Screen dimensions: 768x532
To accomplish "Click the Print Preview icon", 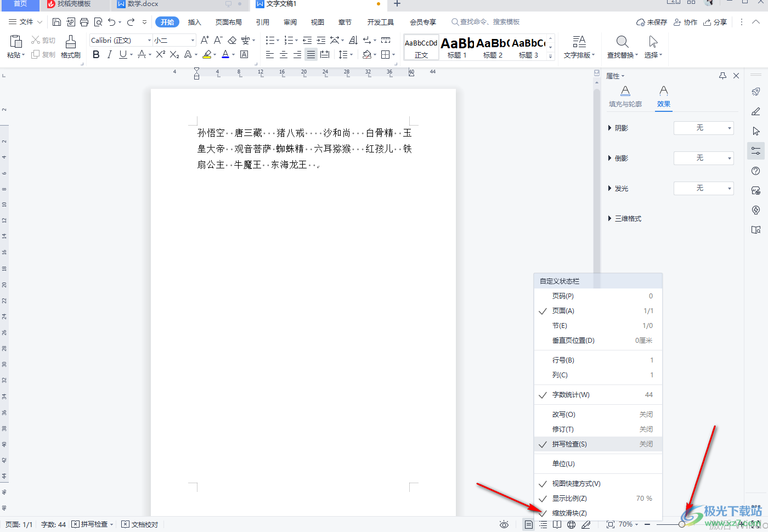I will (x=98, y=22).
